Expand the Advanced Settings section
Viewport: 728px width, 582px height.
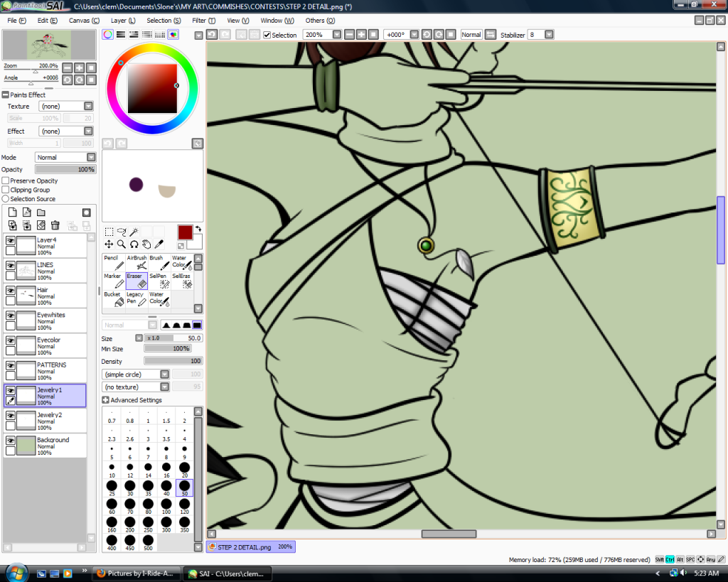(x=106, y=400)
